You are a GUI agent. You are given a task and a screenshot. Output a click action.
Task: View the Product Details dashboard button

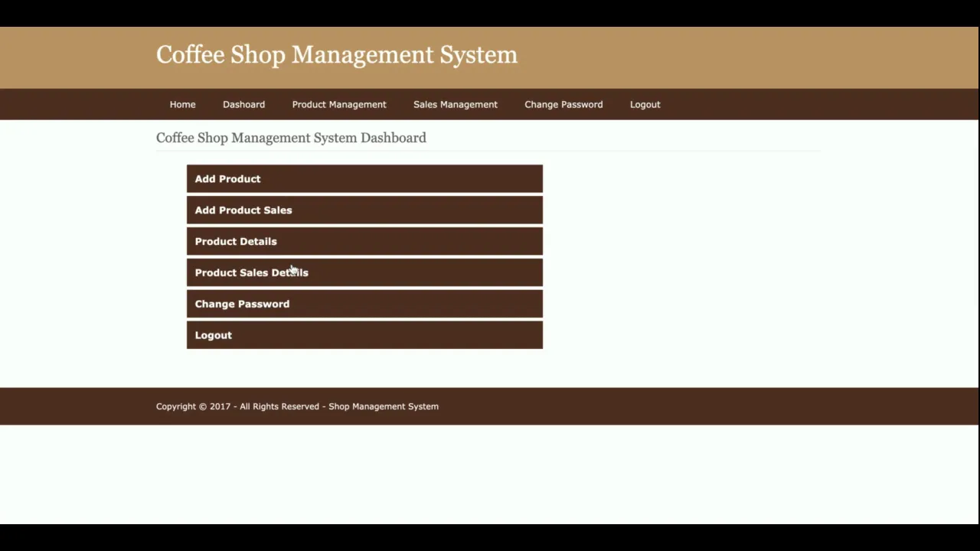[x=364, y=241]
